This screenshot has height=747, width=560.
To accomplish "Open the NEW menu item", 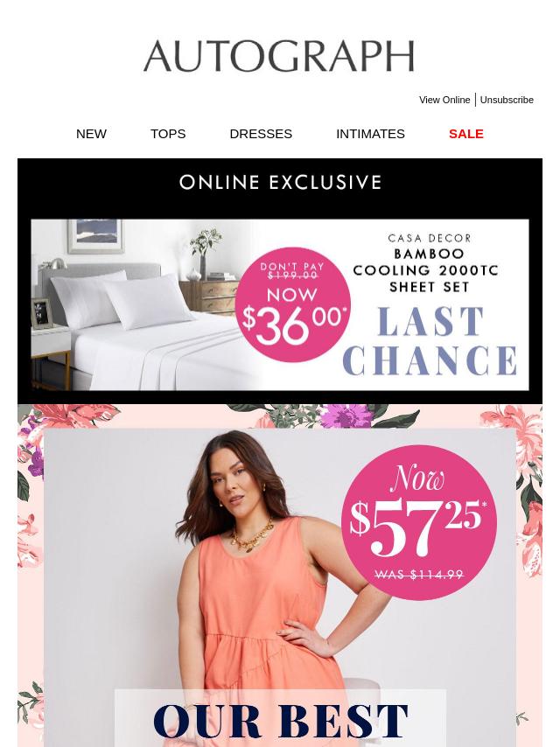I will tap(92, 134).
